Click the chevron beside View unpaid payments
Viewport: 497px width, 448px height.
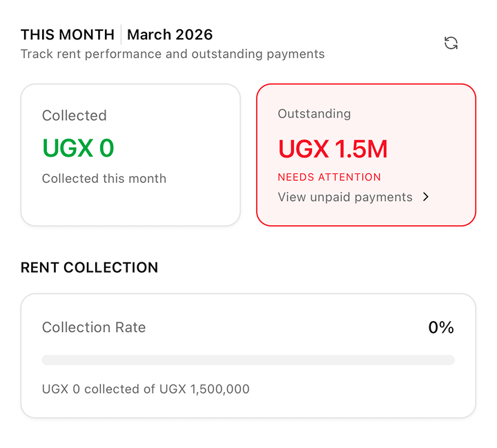(x=426, y=197)
